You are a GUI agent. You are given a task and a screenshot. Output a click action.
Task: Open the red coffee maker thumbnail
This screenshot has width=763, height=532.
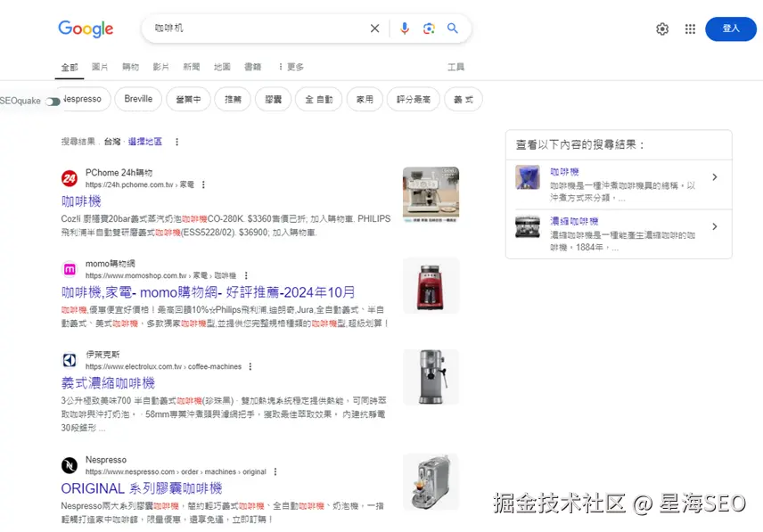click(x=431, y=285)
